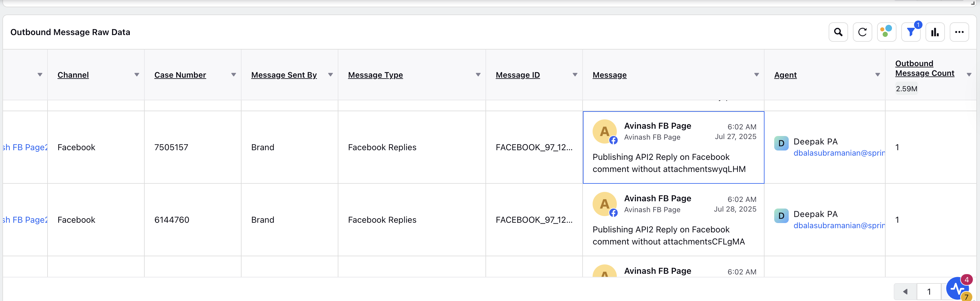Click count value 1 in case 7505157 row

coord(897,147)
